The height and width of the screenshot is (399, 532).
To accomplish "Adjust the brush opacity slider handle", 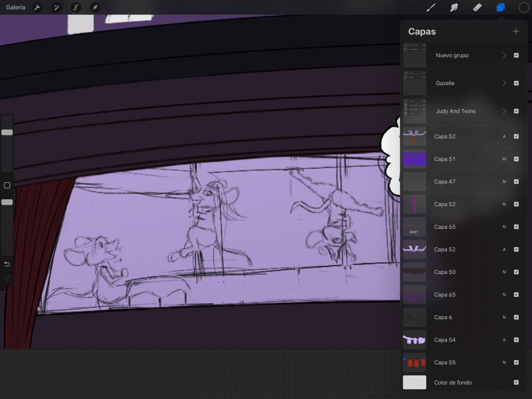I will click(x=7, y=202).
